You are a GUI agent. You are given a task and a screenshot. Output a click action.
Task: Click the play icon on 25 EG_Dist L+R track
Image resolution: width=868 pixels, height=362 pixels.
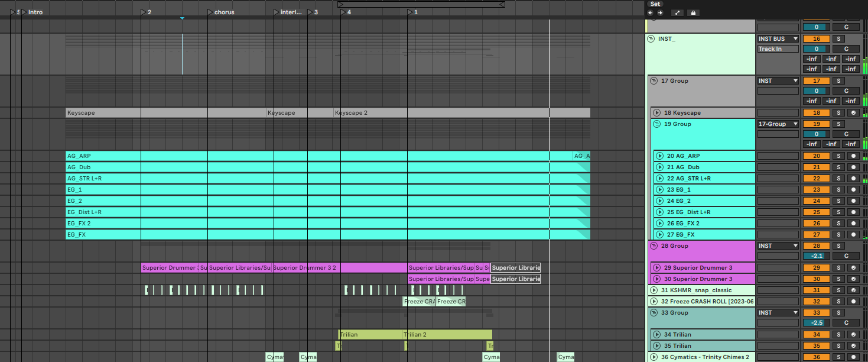click(x=660, y=212)
